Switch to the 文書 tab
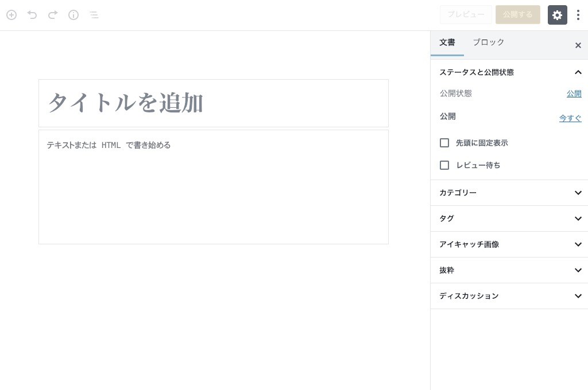588x390 pixels. click(x=447, y=42)
